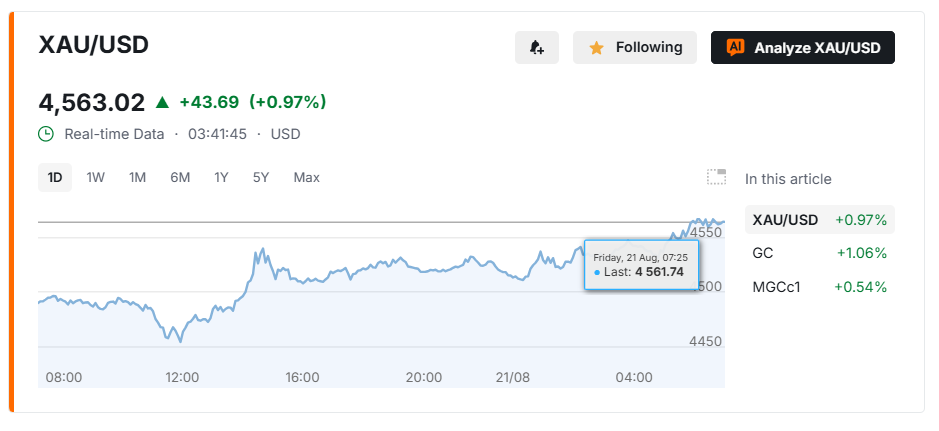Click the chart line near 16:00
This screenshot has height=431, width=939.
(303, 281)
